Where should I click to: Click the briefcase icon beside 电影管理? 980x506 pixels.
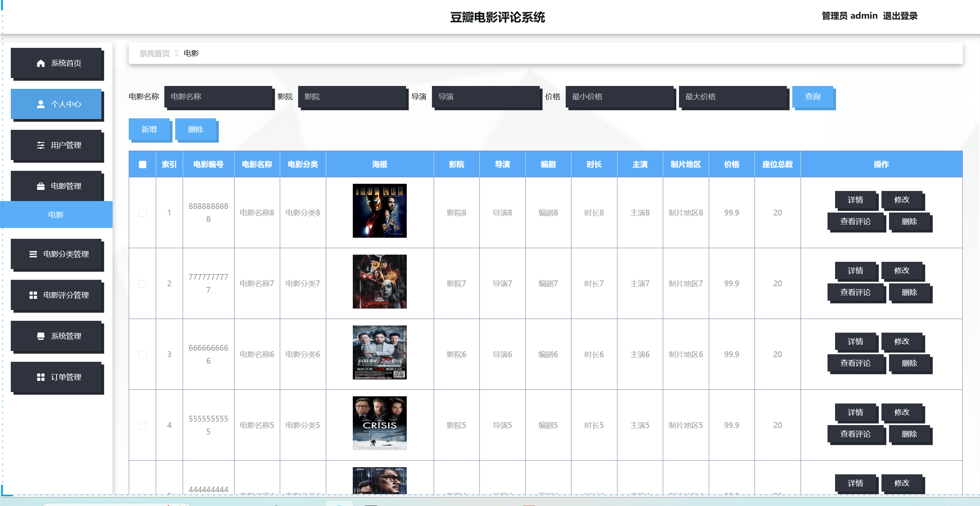pos(41,186)
